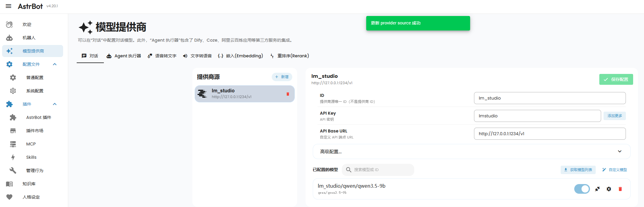
Task: Click the 更新 provider source 成功 notification
Action: pos(418,23)
